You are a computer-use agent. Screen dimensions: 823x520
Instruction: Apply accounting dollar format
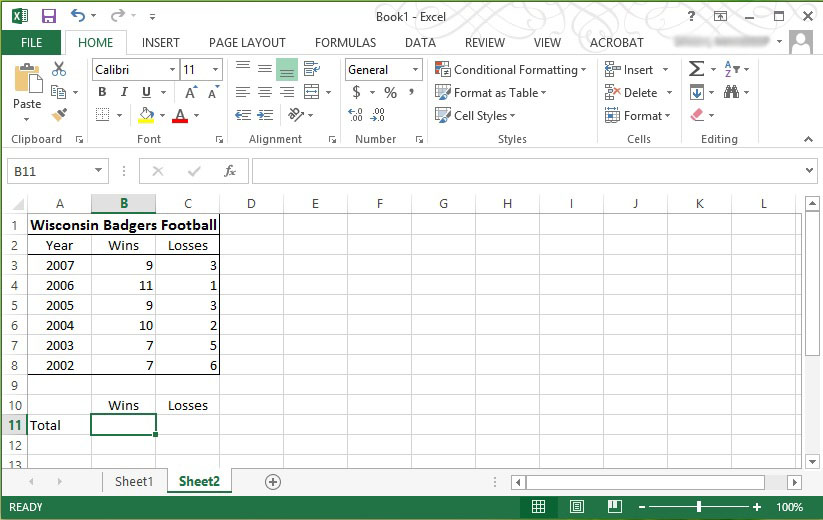[356, 92]
